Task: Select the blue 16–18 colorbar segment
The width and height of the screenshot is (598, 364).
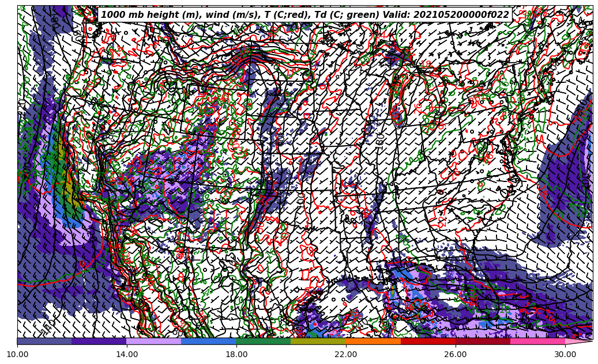Action: click(209, 341)
